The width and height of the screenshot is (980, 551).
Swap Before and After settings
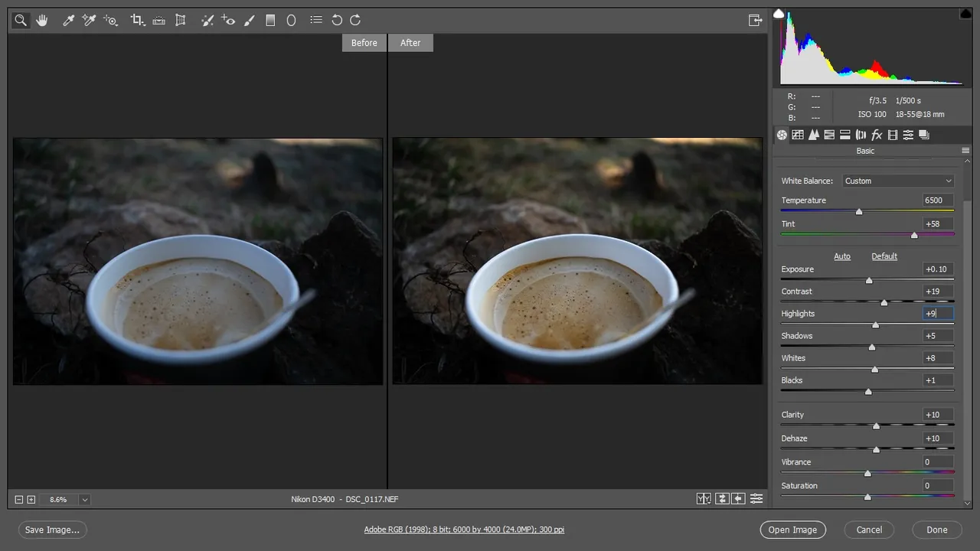pos(722,499)
